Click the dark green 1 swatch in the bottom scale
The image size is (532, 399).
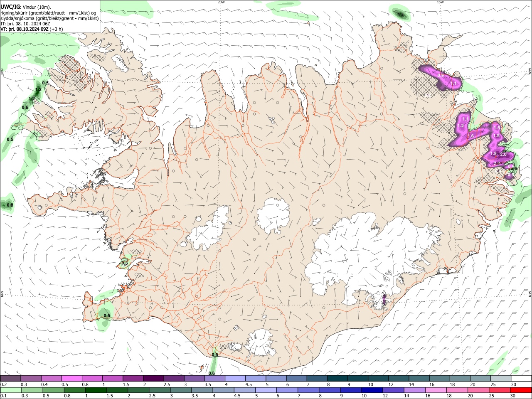click(96, 390)
